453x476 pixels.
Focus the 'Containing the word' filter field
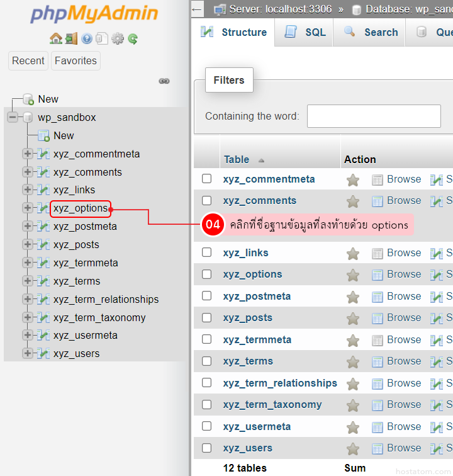pos(374,116)
